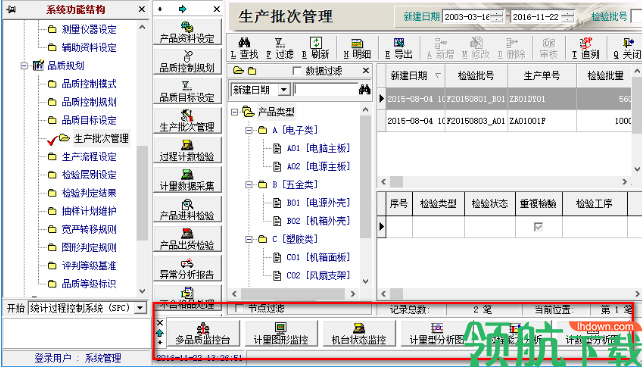Close the 系统功能结构 panel
This screenshot has width=642, height=374.
click(x=142, y=9)
